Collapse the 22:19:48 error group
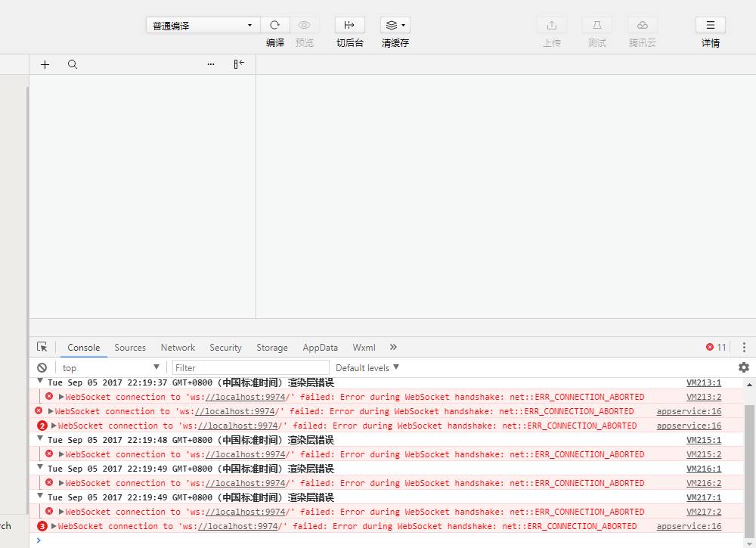 click(41, 438)
